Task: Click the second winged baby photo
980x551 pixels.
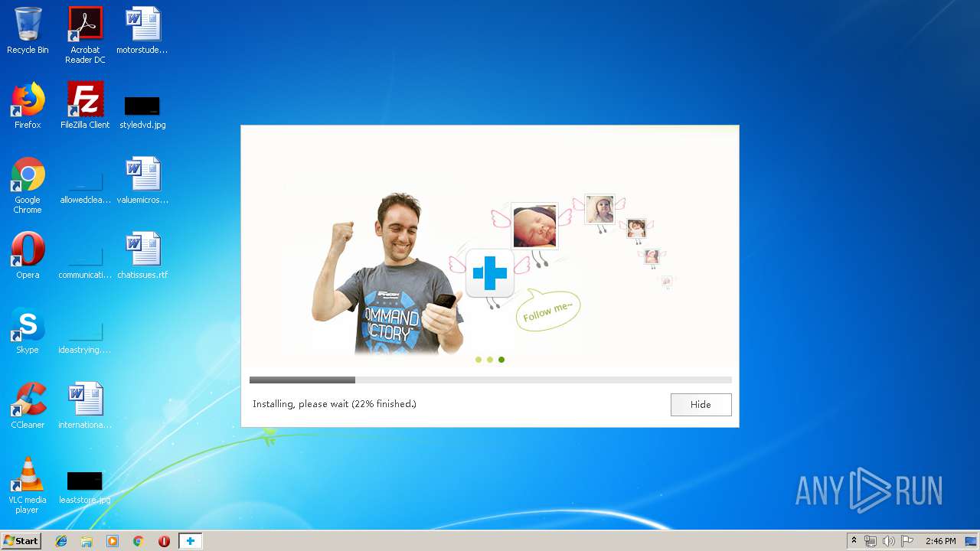Action: pos(599,209)
